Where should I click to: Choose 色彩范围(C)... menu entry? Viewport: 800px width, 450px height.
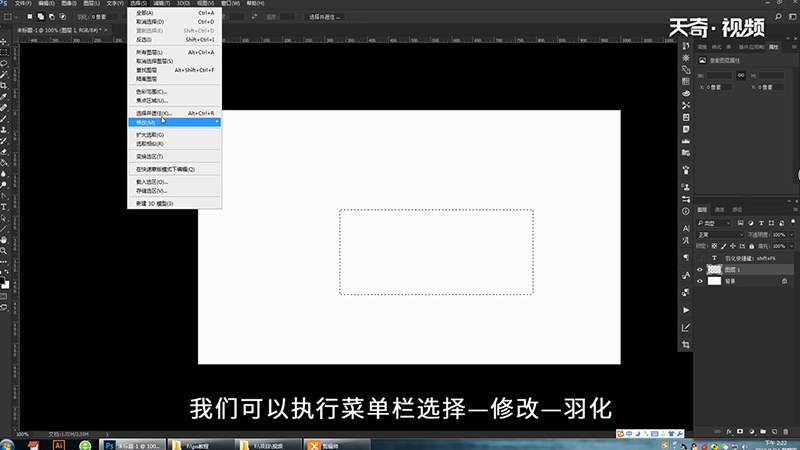tap(174, 92)
